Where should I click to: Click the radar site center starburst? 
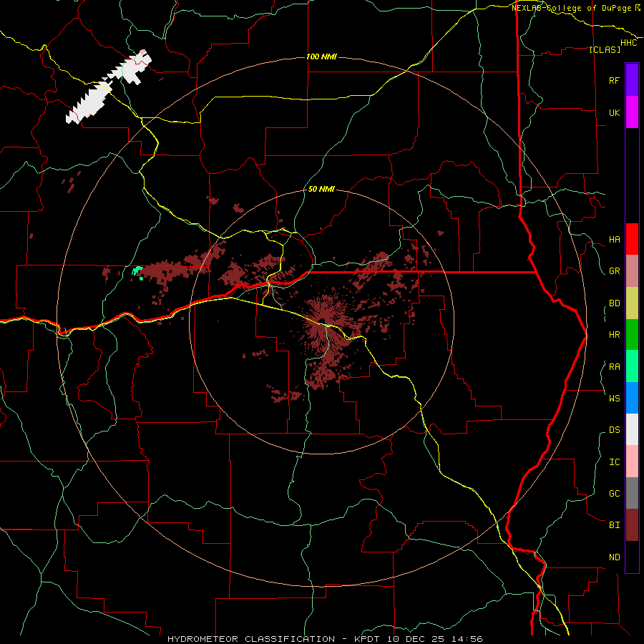[x=323, y=321]
